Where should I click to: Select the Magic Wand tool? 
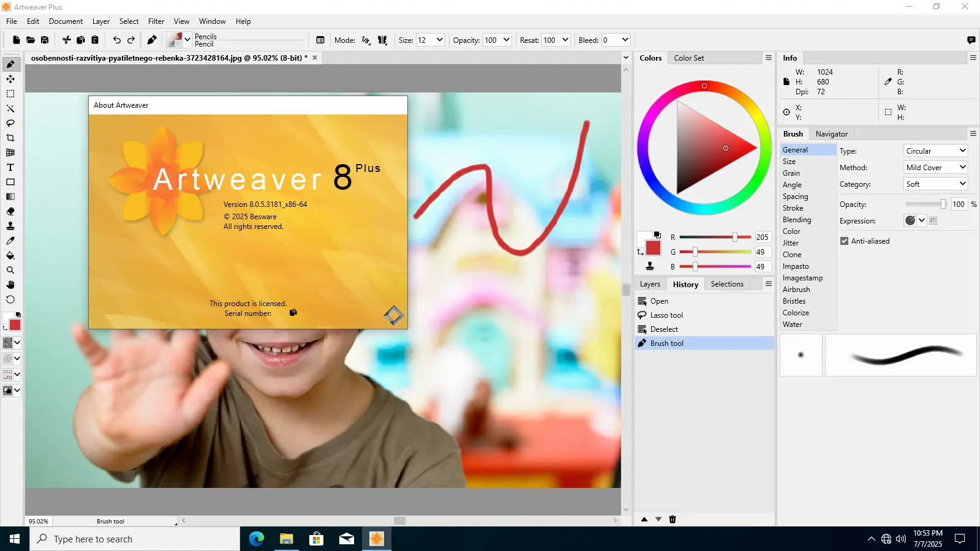pyautogui.click(x=10, y=108)
